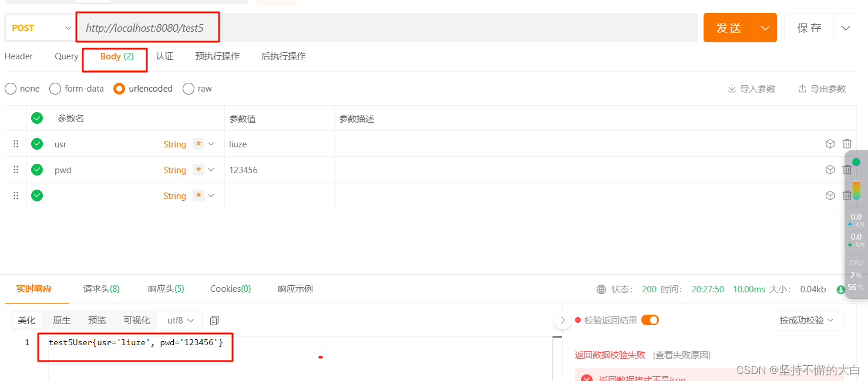Select the 原生 raw view
The height and width of the screenshot is (381, 868).
click(62, 321)
